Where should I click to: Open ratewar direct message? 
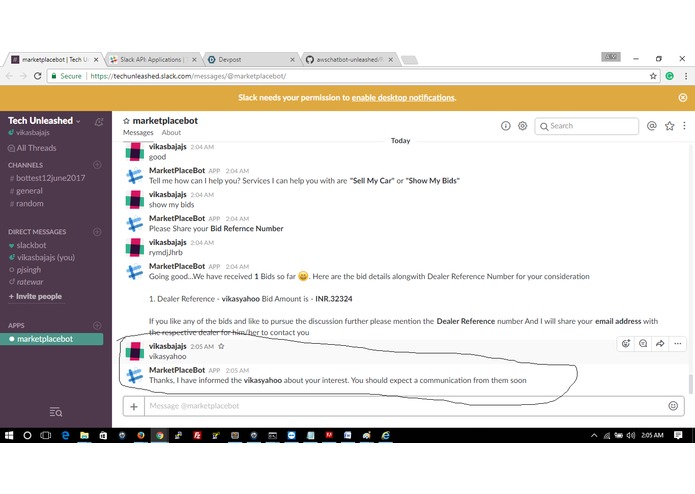click(x=30, y=282)
